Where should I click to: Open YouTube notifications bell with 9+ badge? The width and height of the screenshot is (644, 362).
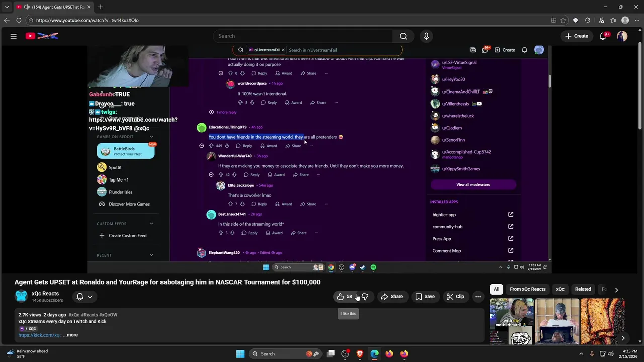[x=603, y=36]
